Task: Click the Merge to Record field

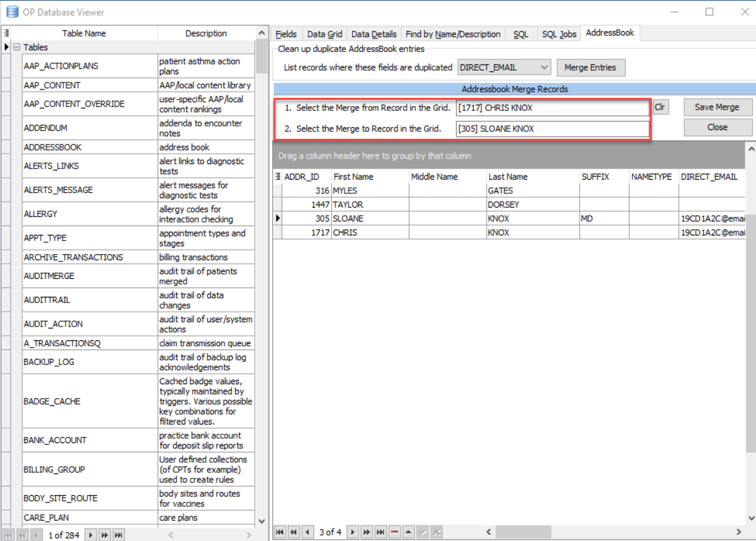Action: (x=552, y=129)
